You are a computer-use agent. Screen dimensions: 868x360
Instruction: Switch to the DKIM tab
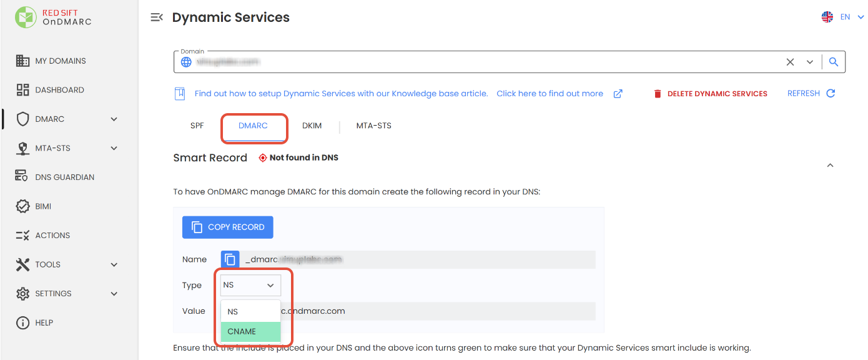(x=312, y=126)
